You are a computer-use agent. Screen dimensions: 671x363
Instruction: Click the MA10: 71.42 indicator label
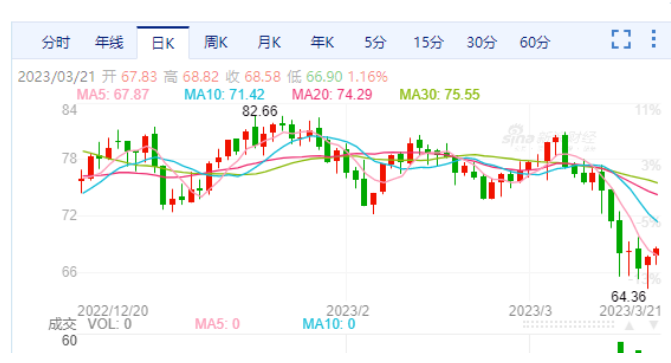224,94
